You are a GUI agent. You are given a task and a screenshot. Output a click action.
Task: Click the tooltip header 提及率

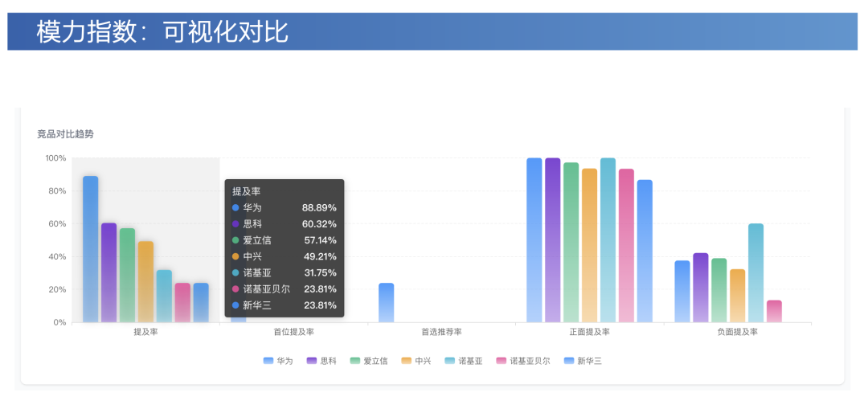[247, 191]
